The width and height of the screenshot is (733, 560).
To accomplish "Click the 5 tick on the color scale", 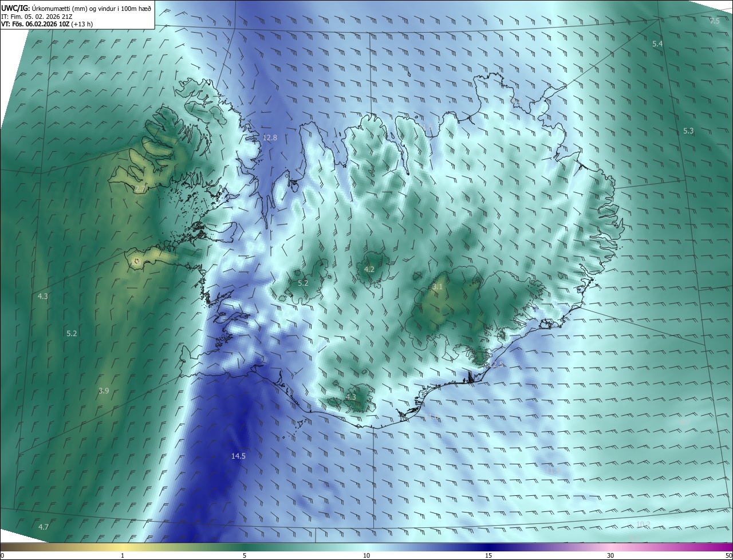I will pyautogui.click(x=245, y=555).
